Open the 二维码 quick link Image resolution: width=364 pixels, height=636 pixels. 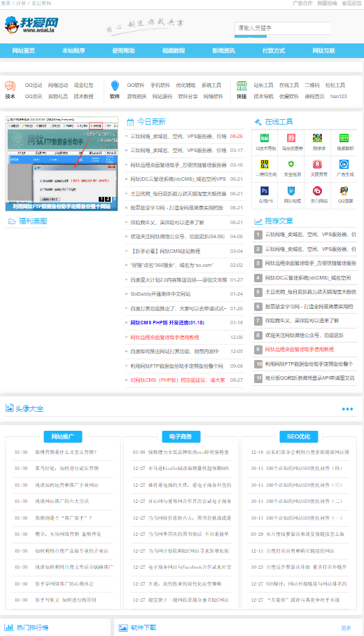coord(312,85)
